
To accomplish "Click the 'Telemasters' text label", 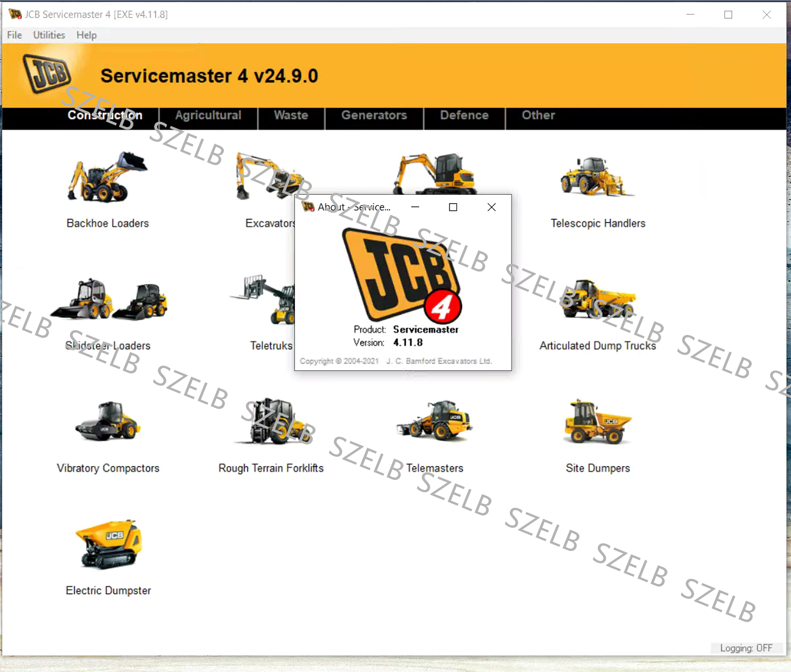I will 435,468.
